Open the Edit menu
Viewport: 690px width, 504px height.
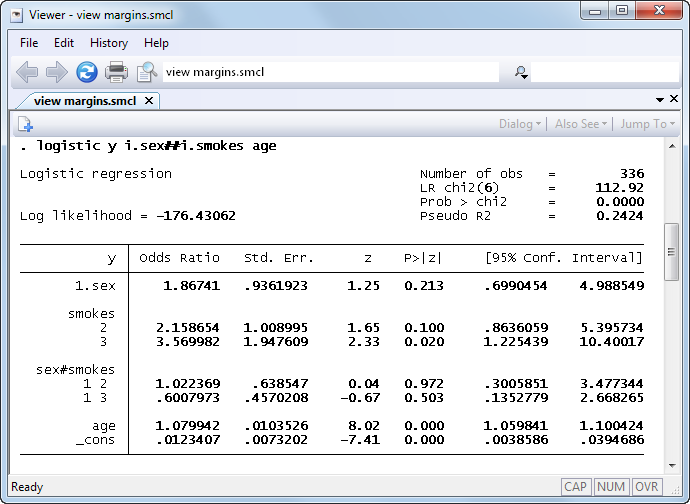click(64, 43)
